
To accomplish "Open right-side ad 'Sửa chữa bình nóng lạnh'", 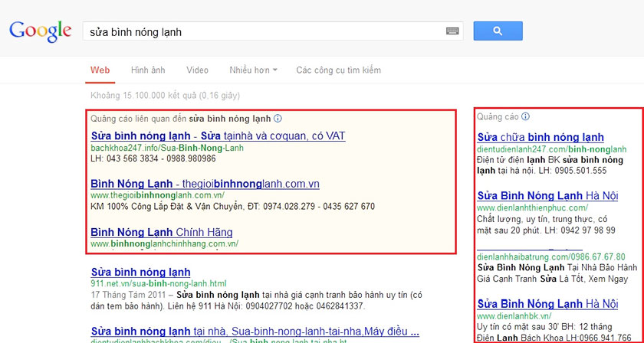I will click(540, 137).
